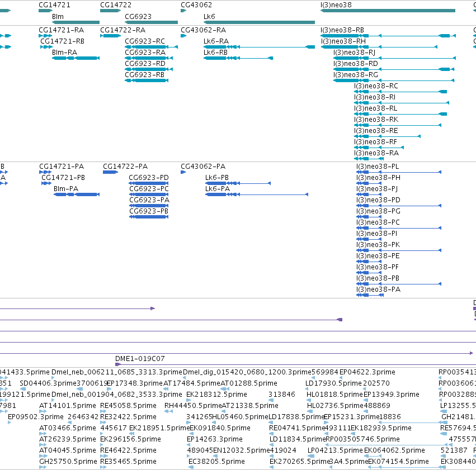The image size is (476, 470).
Task: Click transcript l(3)neo38-RC
Action: click(376, 86)
